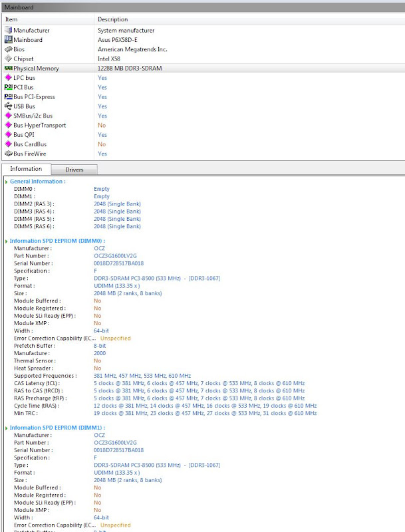Select the System manufacturer value
Viewport: 405px width, 532px height.
126,30
